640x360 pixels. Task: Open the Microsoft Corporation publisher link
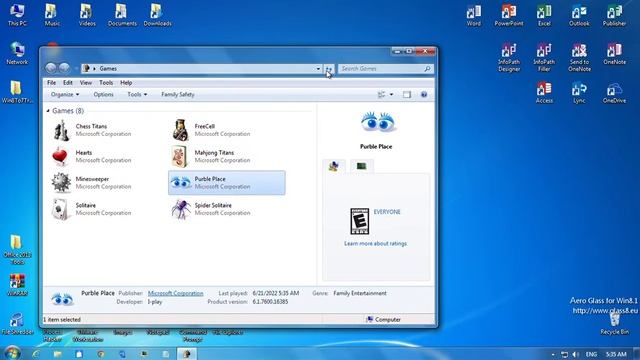[x=176, y=293]
